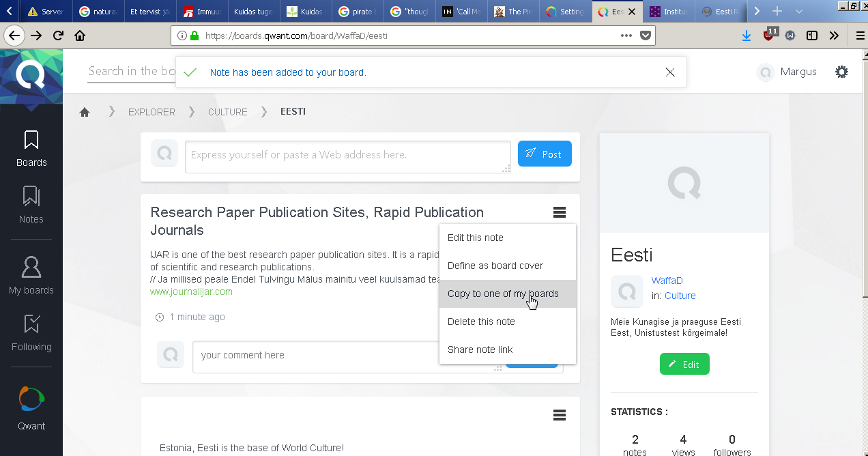Viewport: 868px width, 456px height.
Task: Expand the toolbar overflow chevrons
Action: 834,35
